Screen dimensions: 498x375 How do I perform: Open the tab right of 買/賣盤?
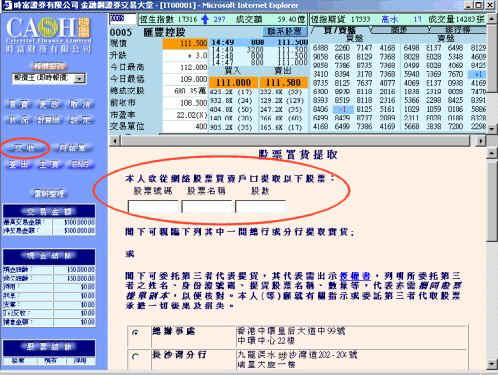(399, 30)
